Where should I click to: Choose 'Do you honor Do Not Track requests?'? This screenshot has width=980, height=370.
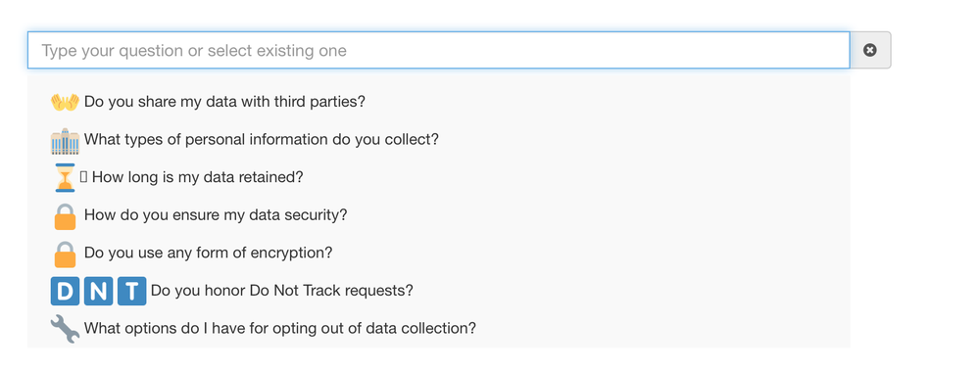282,291
